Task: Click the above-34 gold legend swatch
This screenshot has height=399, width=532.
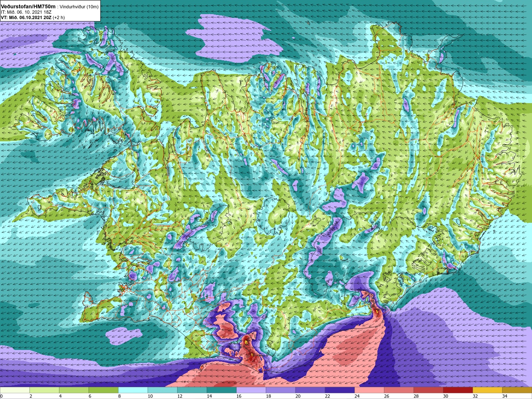Action: point(517,390)
